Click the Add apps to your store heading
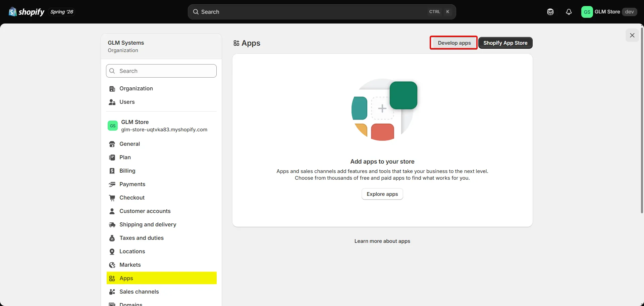The height and width of the screenshot is (306, 644). (382, 162)
